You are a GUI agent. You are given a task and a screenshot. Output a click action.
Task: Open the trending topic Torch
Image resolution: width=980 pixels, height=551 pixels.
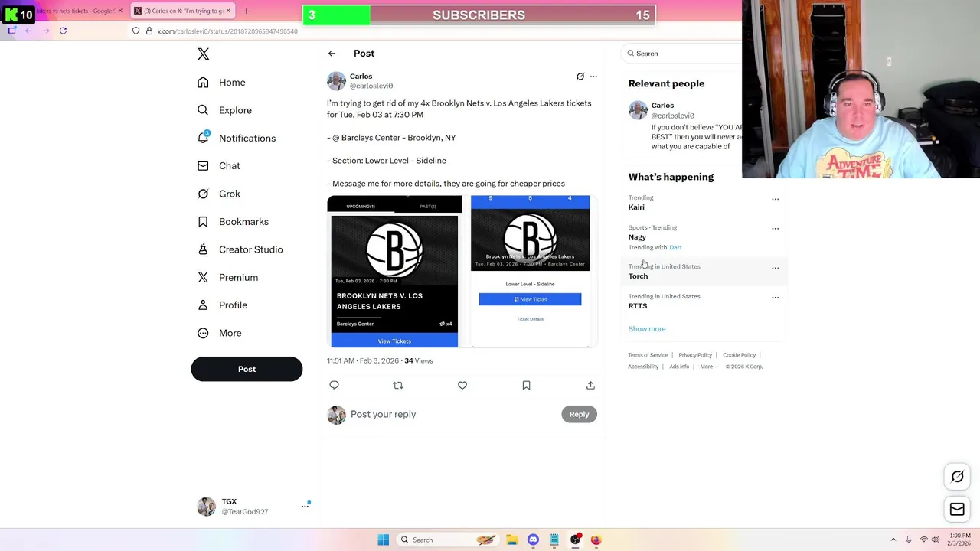pos(638,276)
